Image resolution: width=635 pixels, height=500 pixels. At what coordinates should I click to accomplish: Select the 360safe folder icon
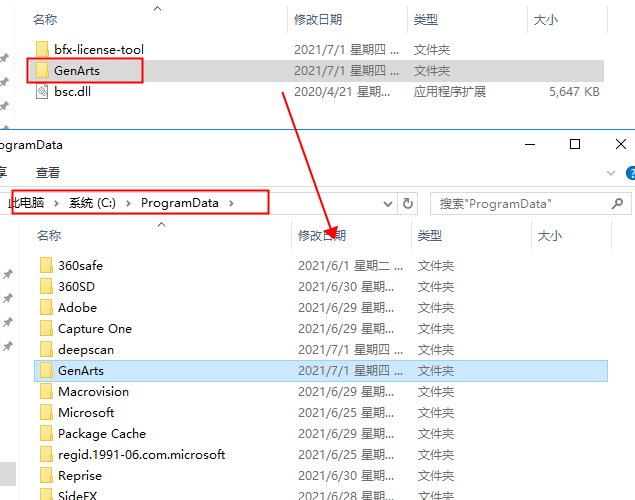pos(46,266)
